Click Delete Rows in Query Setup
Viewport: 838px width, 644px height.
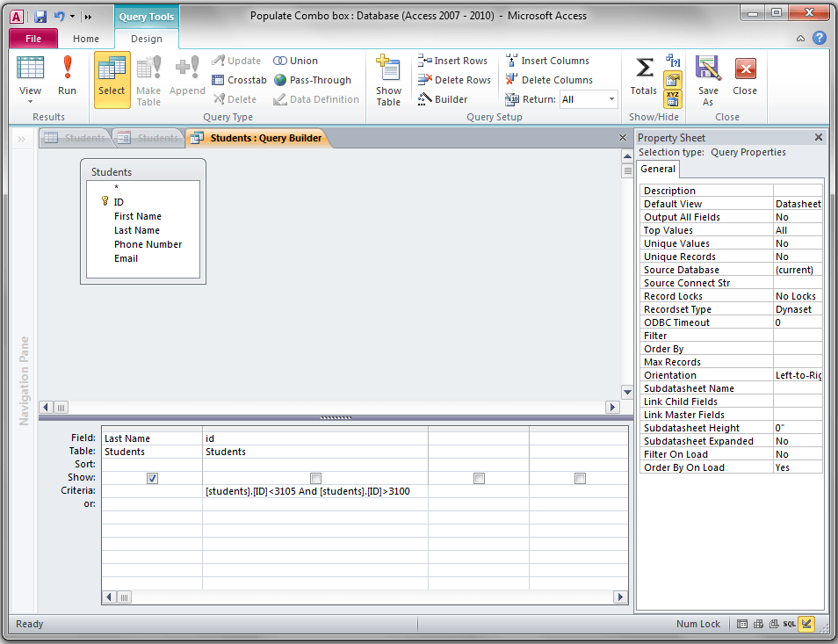tap(454, 80)
